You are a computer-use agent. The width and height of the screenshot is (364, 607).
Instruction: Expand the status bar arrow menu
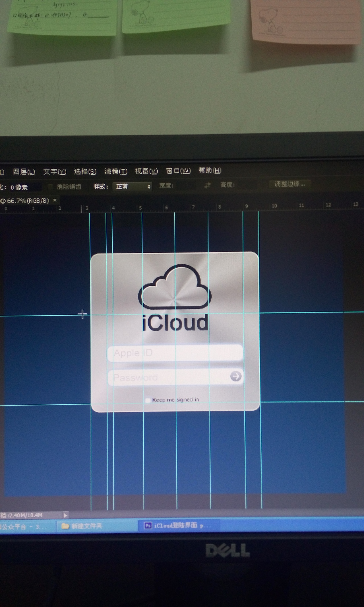[x=65, y=515]
